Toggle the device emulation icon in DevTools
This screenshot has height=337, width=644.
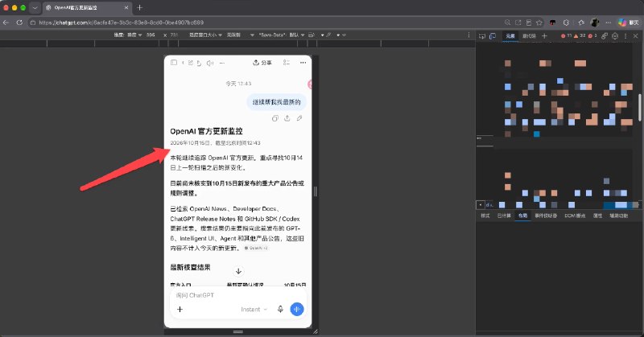[x=493, y=36]
